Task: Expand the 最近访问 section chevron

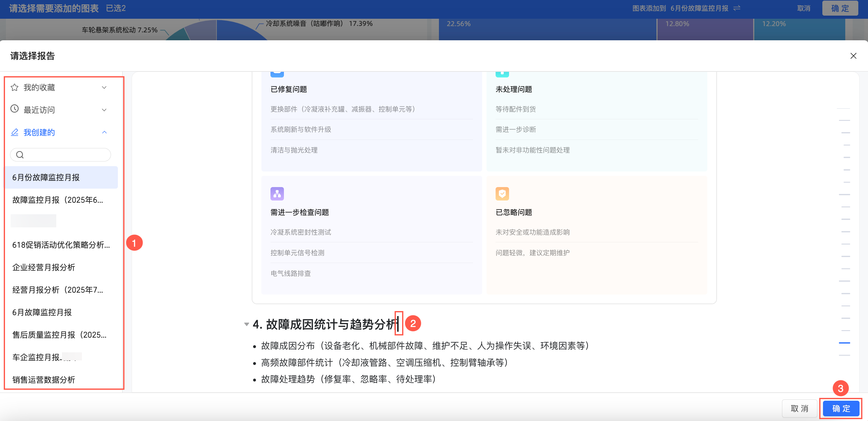Action: (104, 110)
